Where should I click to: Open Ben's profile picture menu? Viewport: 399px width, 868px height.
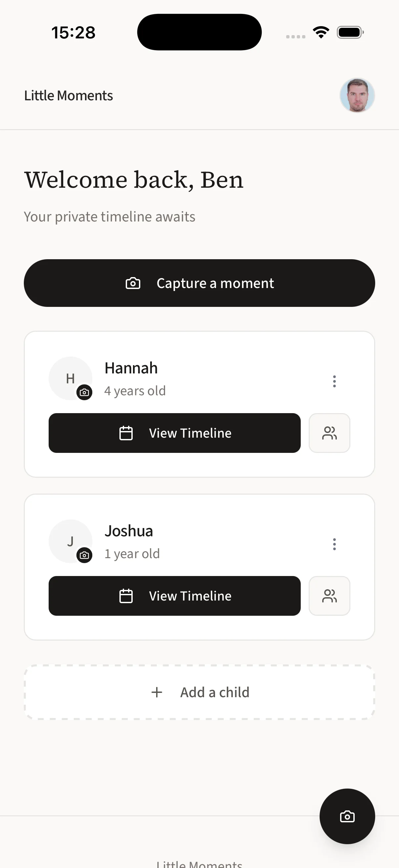[x=357, y=95]
